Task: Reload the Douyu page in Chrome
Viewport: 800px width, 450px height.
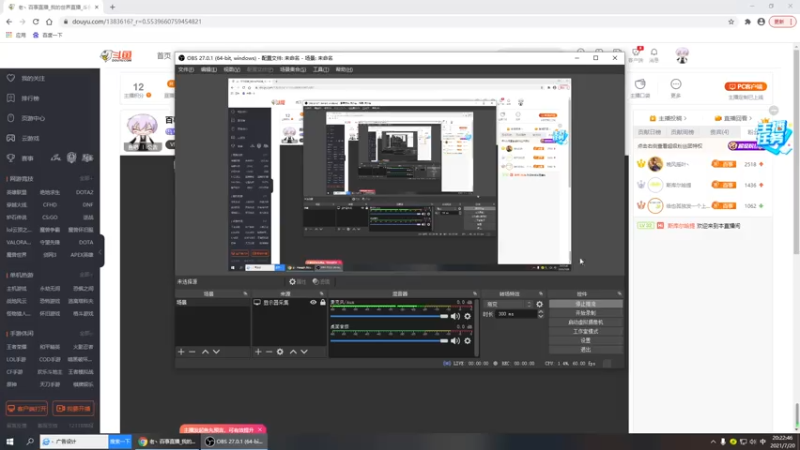Action: point(36,21)
